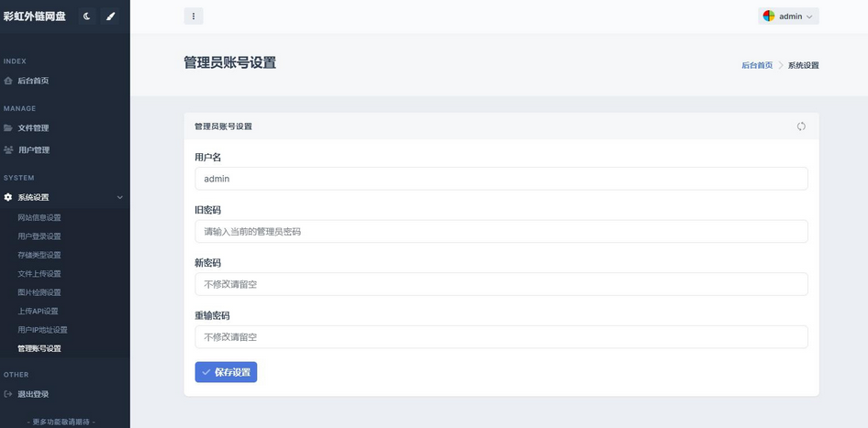The height and width of the screenshot is (428, 868).
Task: Open 上传API设置 submenu item
Action: coord(38,311)
